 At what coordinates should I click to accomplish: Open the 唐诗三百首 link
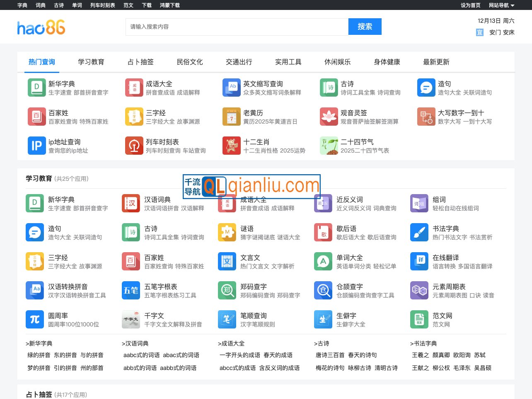coord(330,355)
